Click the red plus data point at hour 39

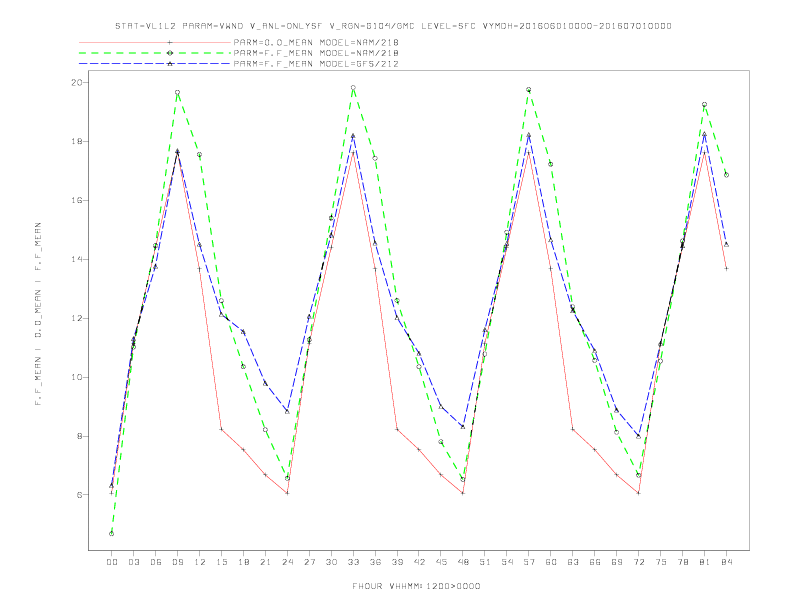click(x=397, y=429)
